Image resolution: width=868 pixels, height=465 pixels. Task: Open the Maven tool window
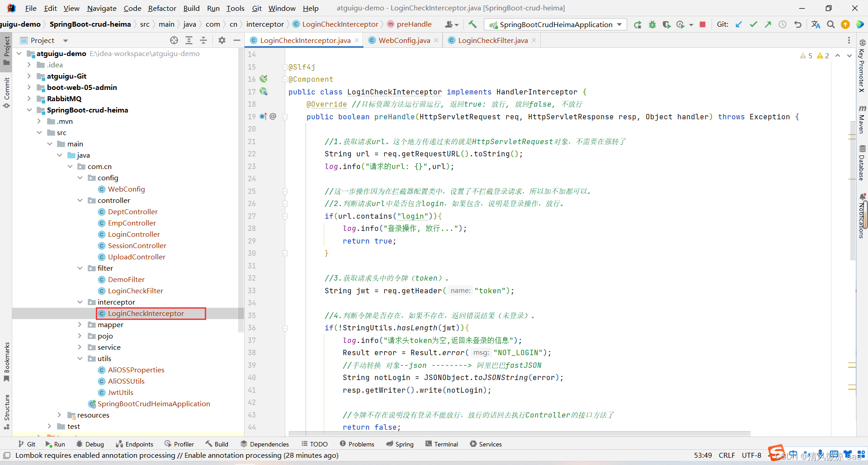click(x=862, y=119)
